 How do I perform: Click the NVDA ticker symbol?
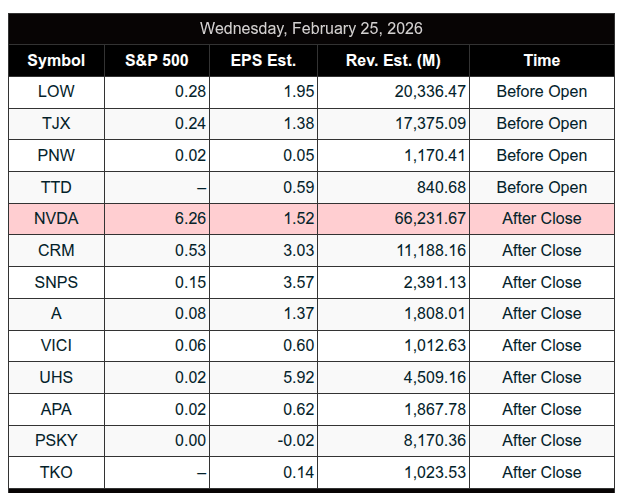[56, 219]
